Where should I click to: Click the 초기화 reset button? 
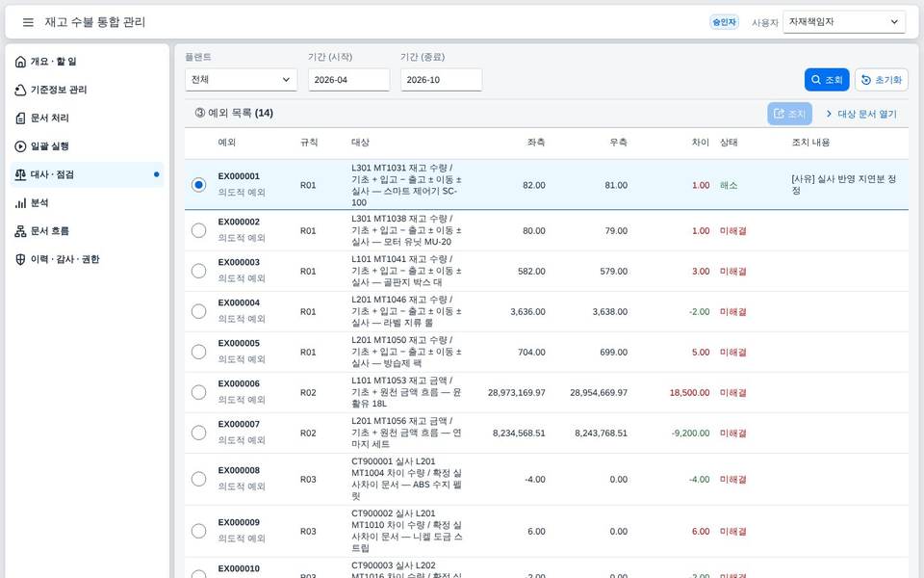[x=882, y=80]
